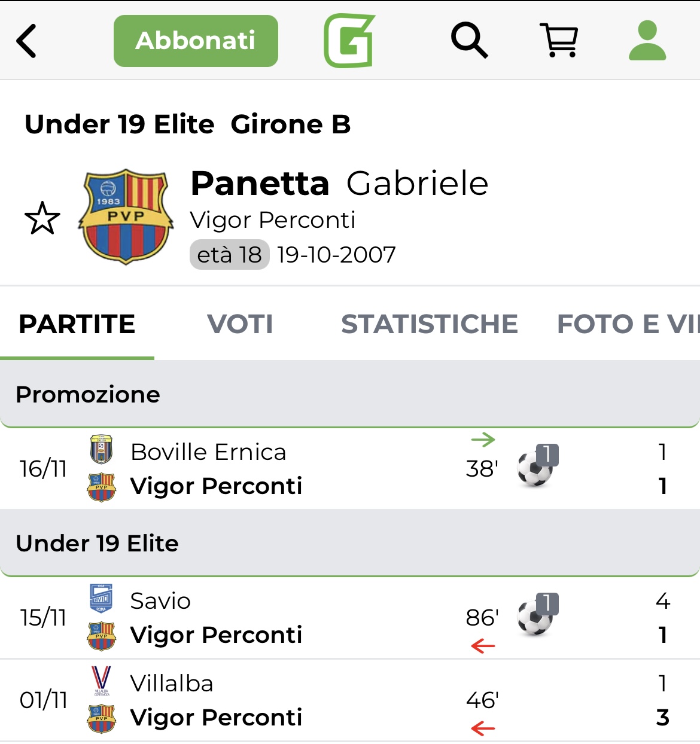This screenshot has height=744, width=700.
Task: Select the PARTITE tab
Action: [x=77, y=324]
